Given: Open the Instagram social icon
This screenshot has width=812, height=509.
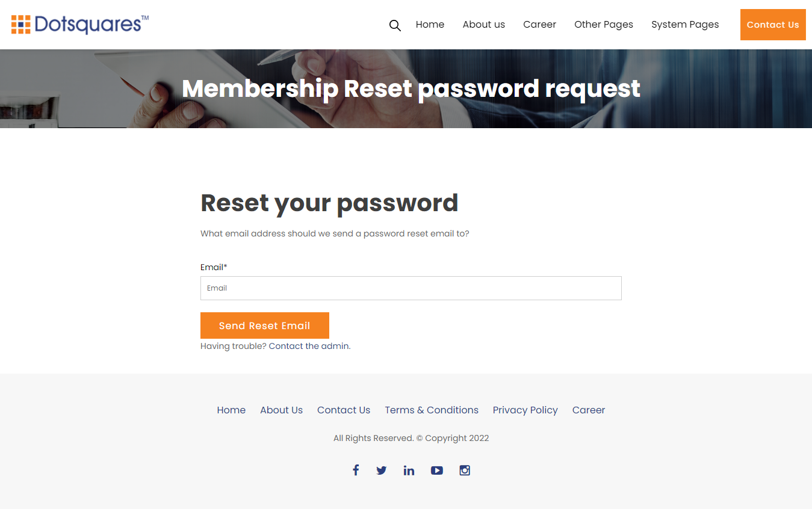Looking at the screenshot, I should [465, 470].
